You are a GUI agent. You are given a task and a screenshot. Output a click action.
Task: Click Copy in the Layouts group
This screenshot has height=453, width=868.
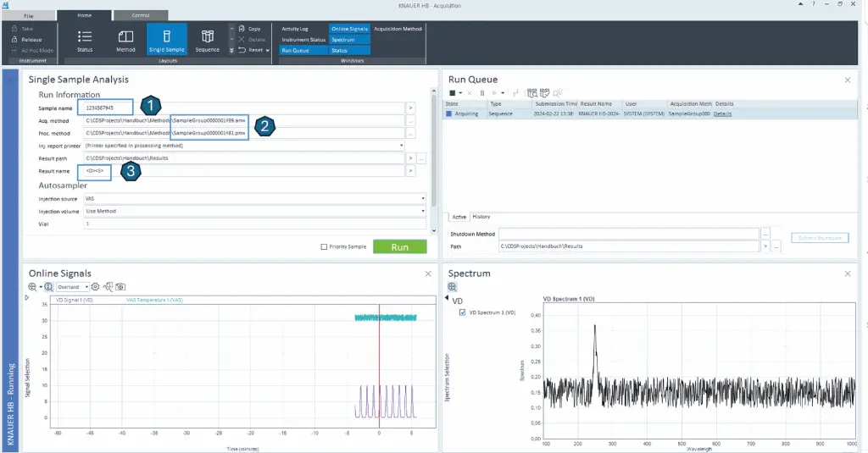(x=250, y=29)
